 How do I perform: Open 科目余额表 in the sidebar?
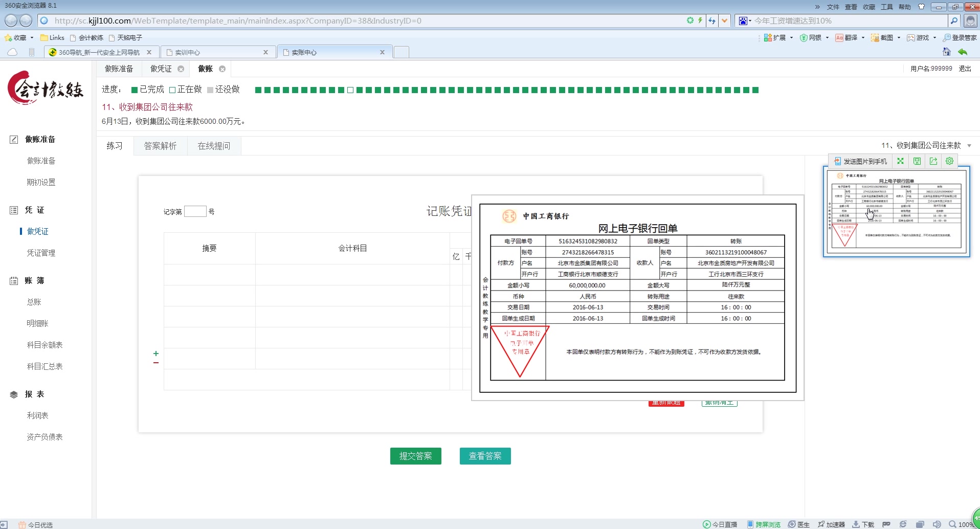44,345
